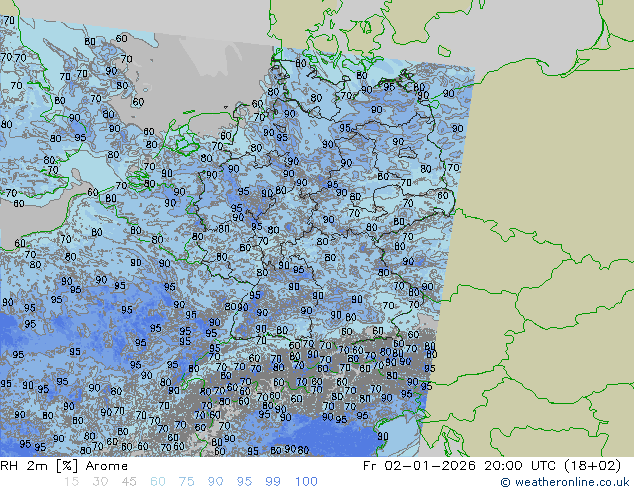Select the legend value 99 in the color scale
The height and width of the screenshot is (490, 634).
[x=273, y=482]
